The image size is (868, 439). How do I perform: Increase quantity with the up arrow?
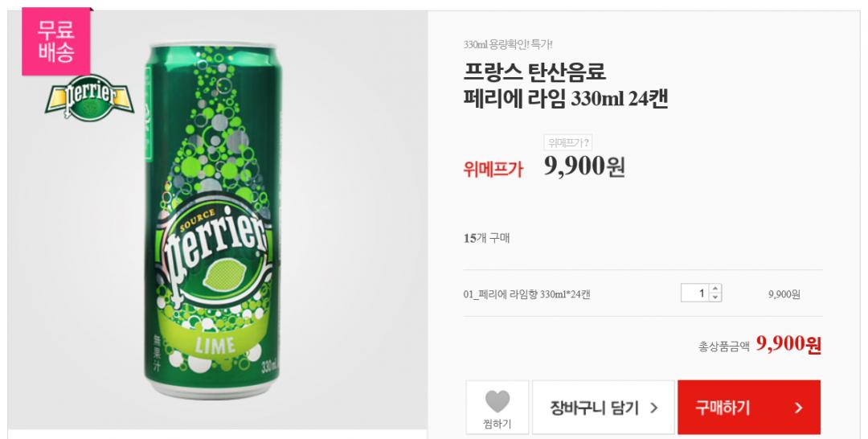coord(715,289)
